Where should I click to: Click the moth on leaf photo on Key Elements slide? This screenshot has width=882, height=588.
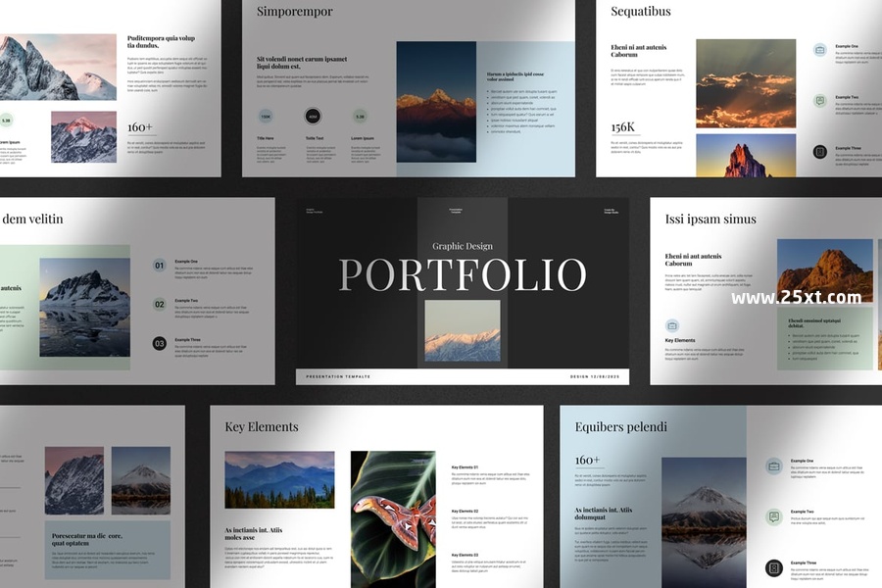[393, 519]
